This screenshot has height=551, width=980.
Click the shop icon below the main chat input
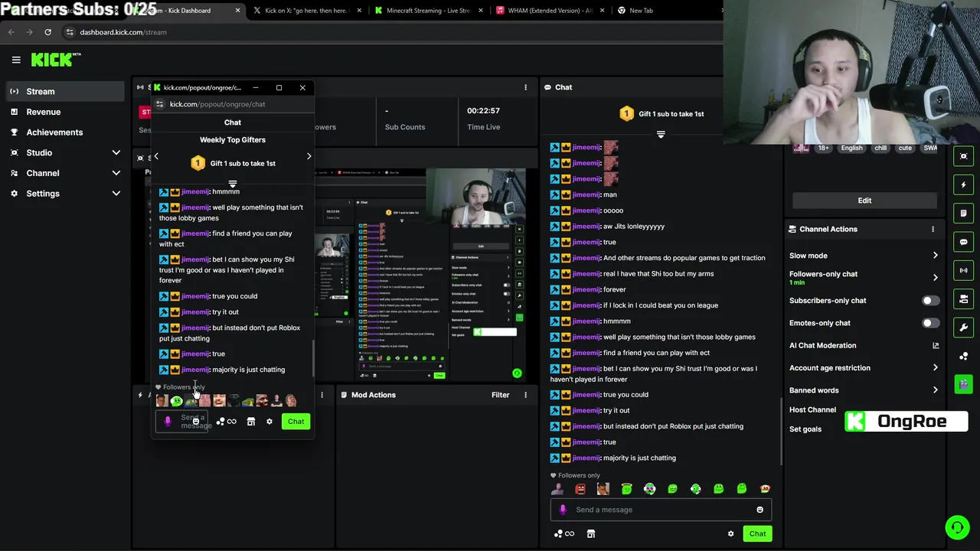[x=590, y=534]
